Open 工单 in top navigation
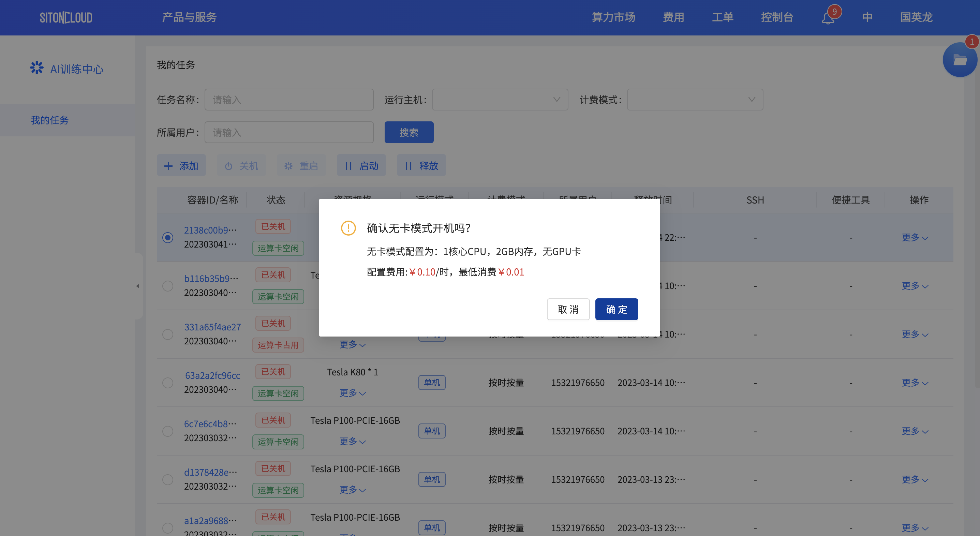Screen dimensions: 980x536 tap(723, 17)
